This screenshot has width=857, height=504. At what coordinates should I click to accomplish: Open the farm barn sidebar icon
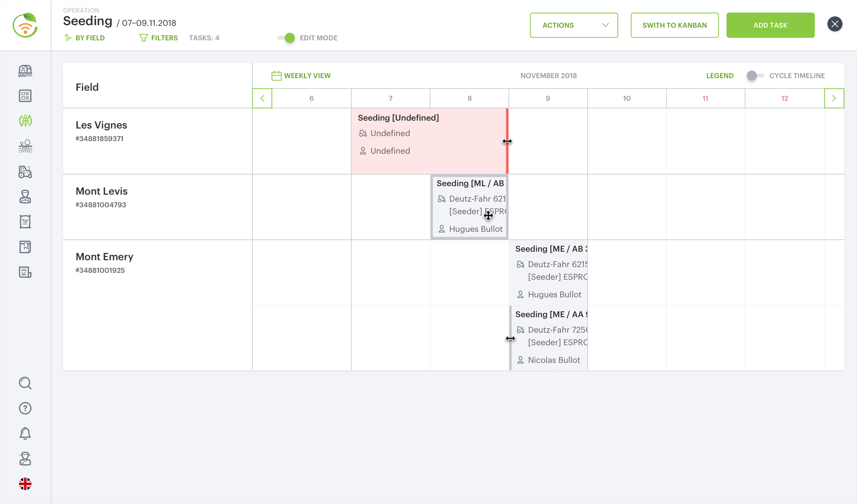[25, 71]
